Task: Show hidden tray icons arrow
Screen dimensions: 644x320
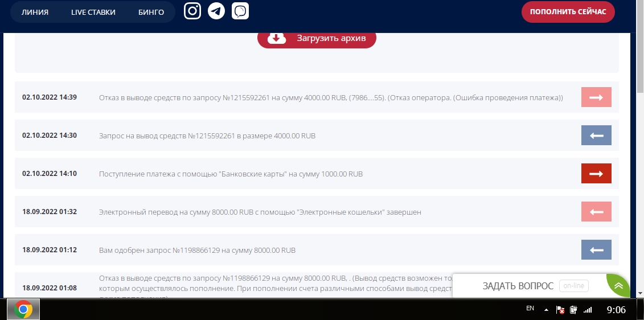Action: point(546,310)
